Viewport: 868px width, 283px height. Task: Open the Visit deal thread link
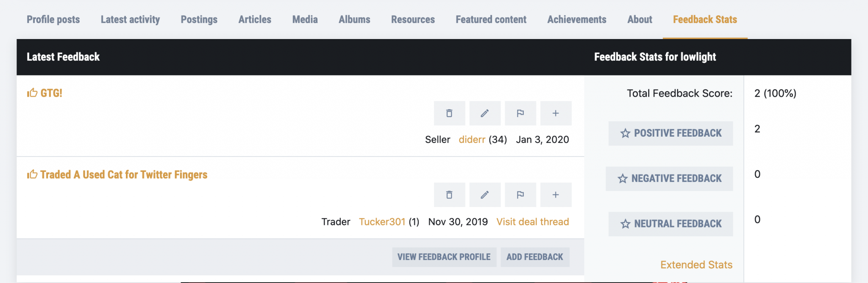coord(532,222)
